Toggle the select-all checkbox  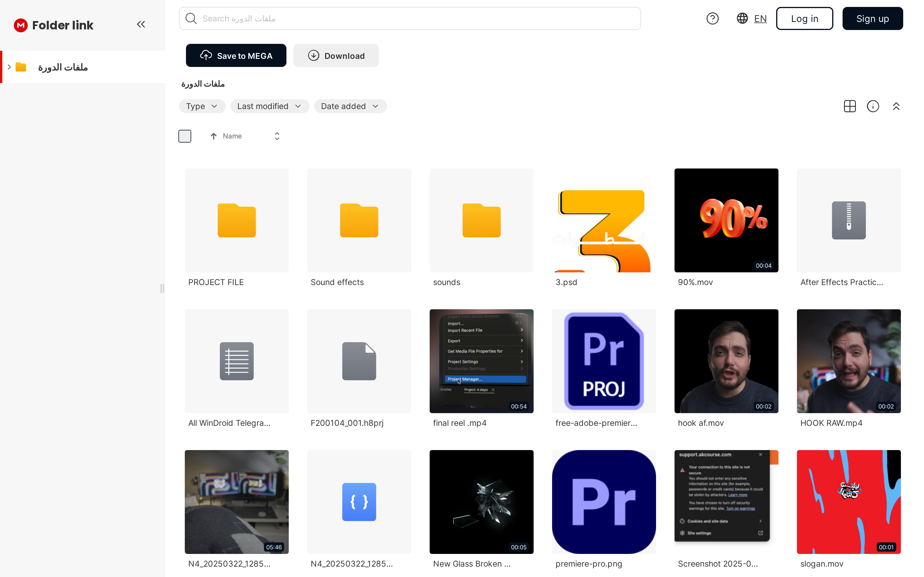(x=185, y=136)
